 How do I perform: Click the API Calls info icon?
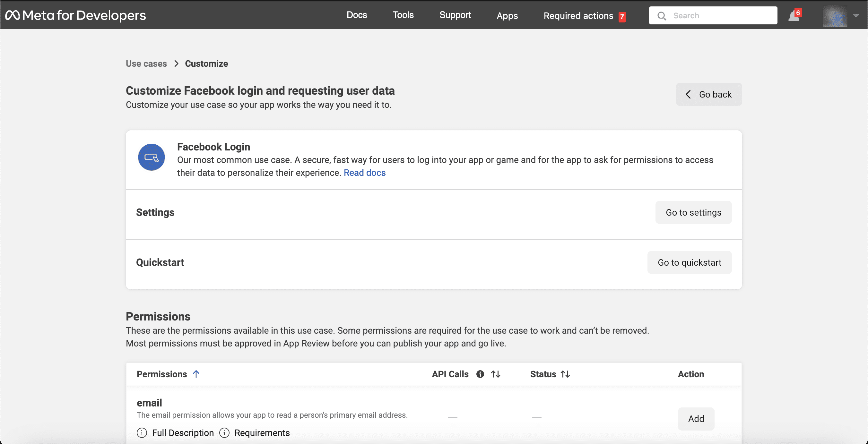tap(480, 374)
